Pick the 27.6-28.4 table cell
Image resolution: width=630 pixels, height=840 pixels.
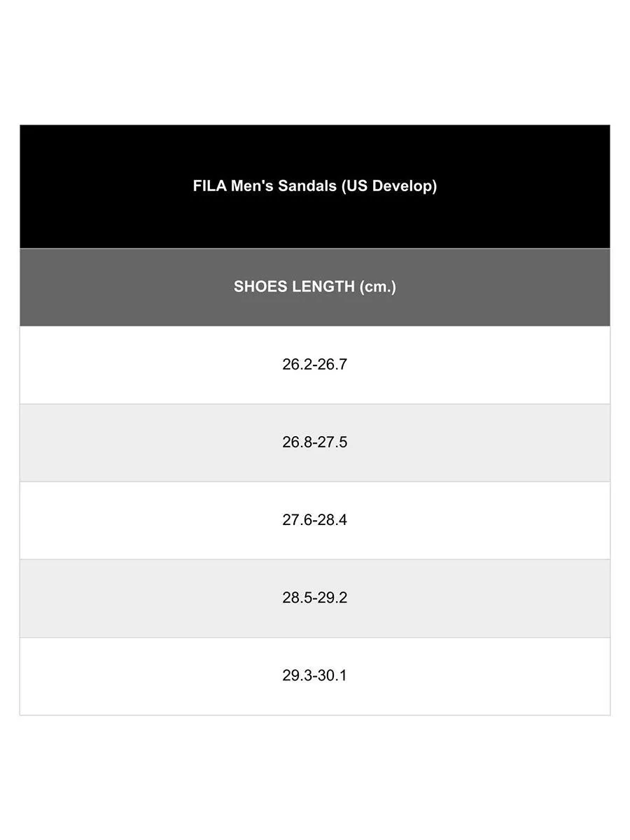coord(315,520)
